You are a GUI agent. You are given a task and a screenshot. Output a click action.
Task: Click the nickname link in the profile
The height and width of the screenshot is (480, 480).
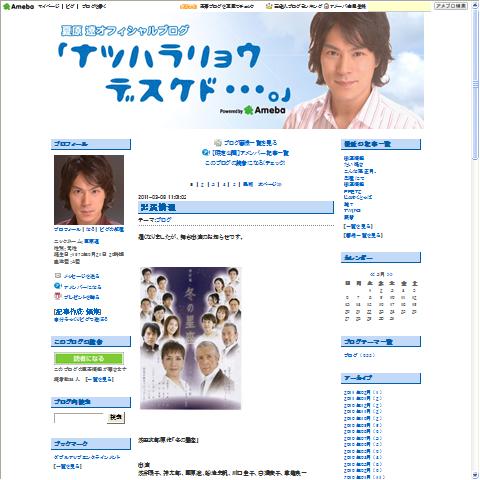tap(91, 241)
